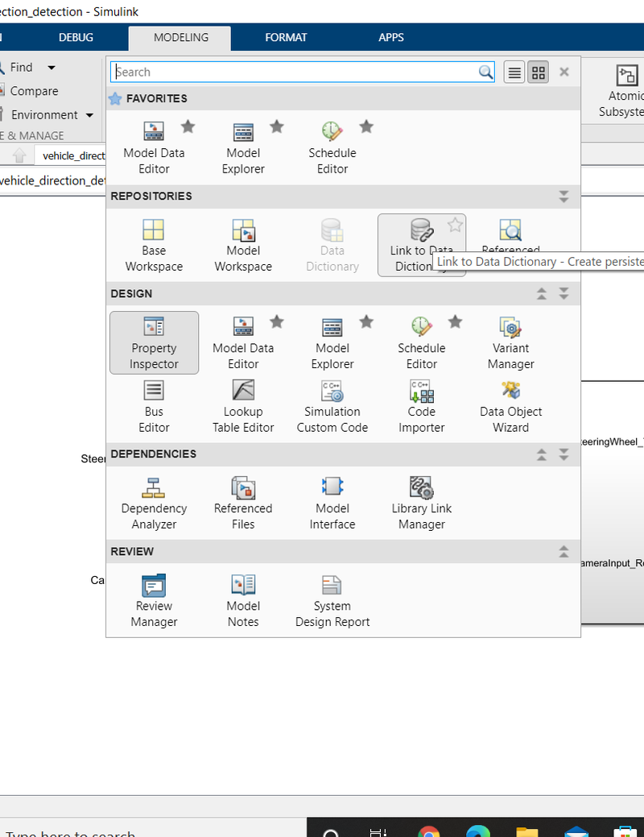Open Model Notes

(243, 601)
